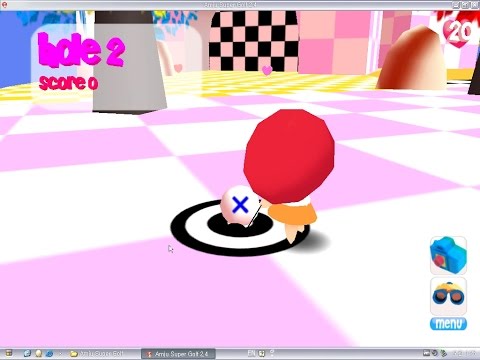Open the game menu button

click(448, 324)
